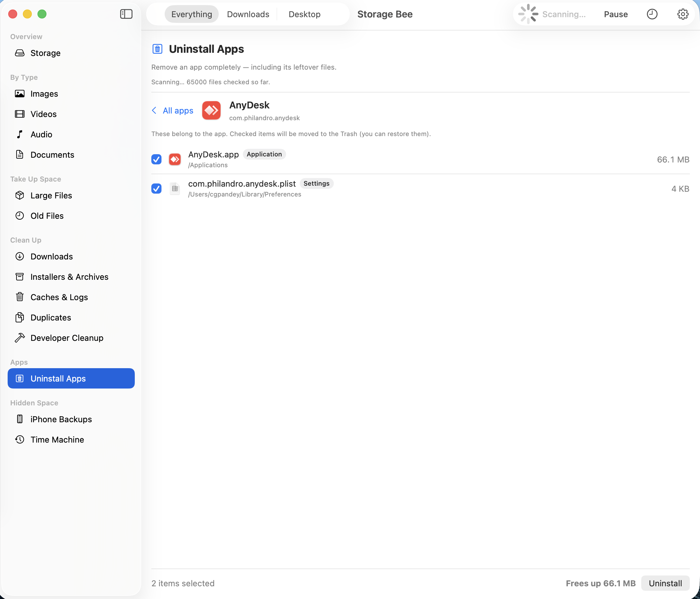The height and width of the screenshot is (599, 700).
Task: Click the Storage drive icon in sidebar
Action: [20, 53]
